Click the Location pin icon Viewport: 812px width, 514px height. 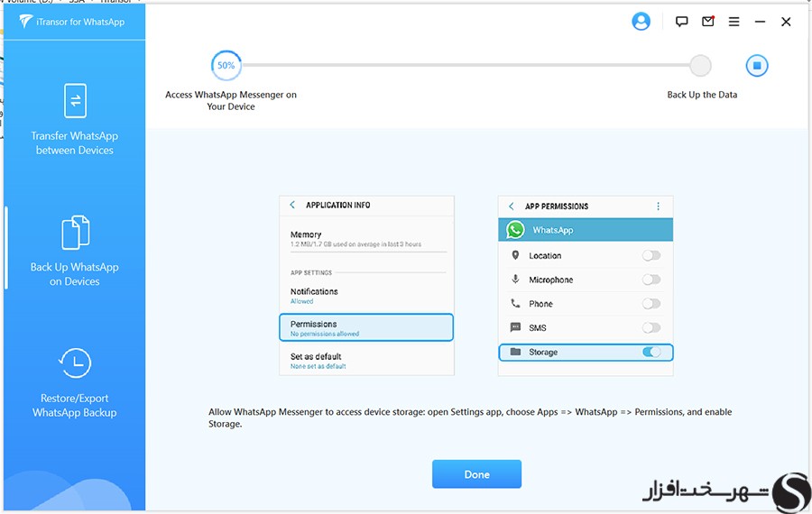click(515, 255)
